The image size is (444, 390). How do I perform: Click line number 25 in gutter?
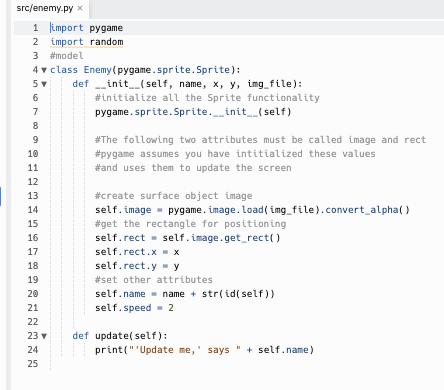point(33,364)
